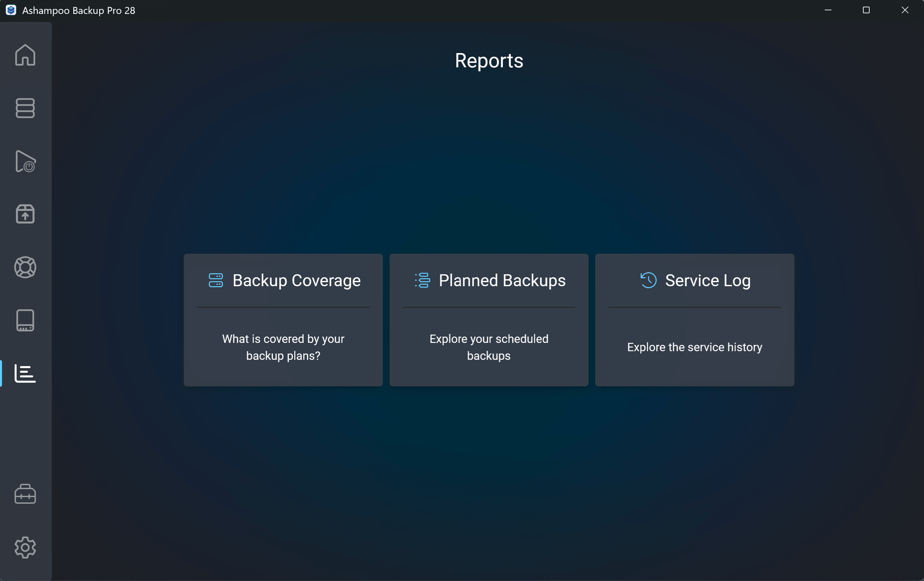Select the Reports chart sidebar icon
Viewport: 924px width, 581px height.
click(x=25, y=373)
